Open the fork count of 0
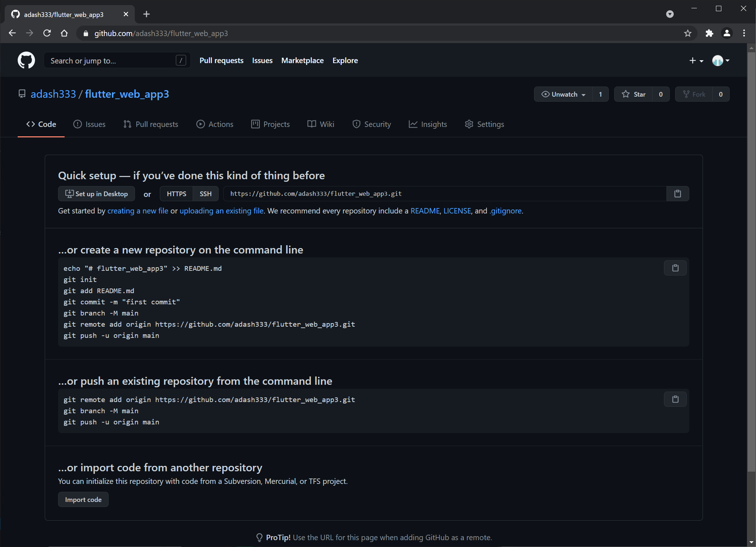This screenshot has width=756, height=547. [721, 94]
